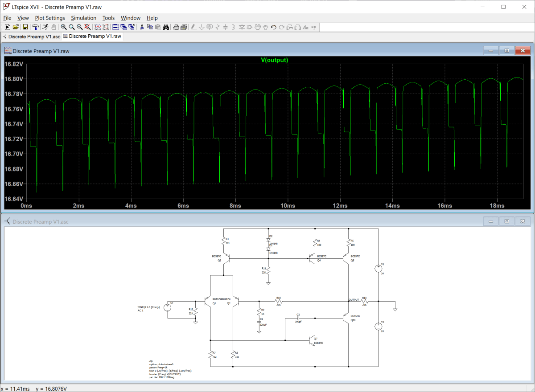The width and height of the screenshot is (535, 392).
Task: Select transistor Q7 BC847C in schematic
Action: click(312, 341)
